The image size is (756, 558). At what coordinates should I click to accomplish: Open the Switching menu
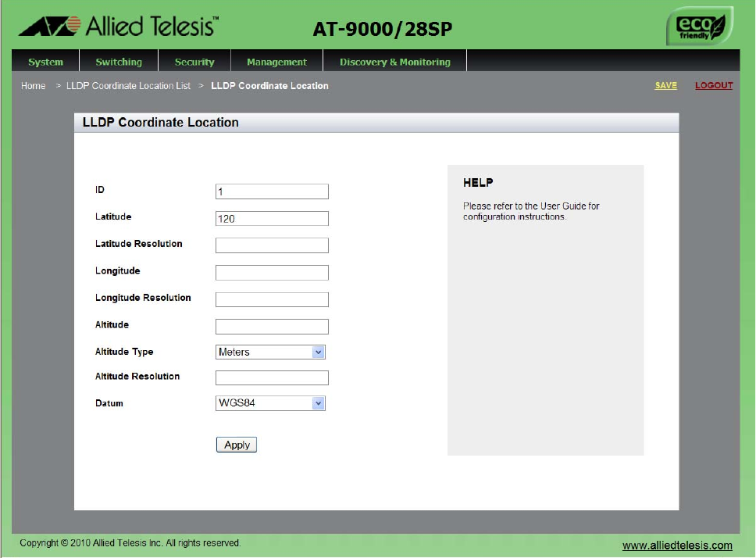119,62
